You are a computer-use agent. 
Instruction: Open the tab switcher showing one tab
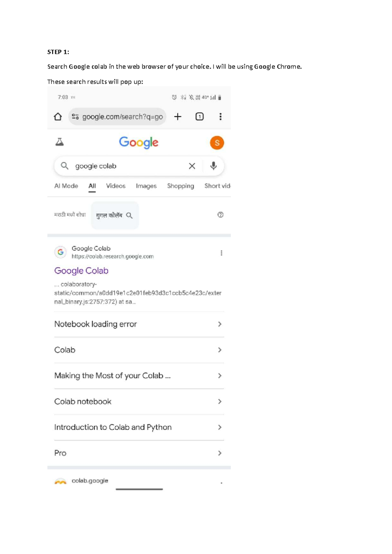click(199, 117)
